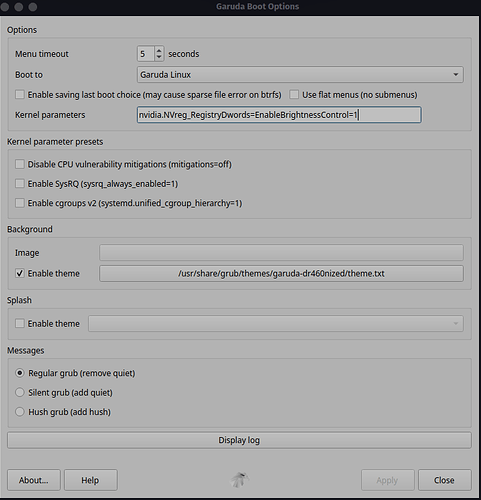The width and height of the screenshot is (481, 500).
Task: Check Splash Enable theme checkbox
Action: (x=20, y=323)
